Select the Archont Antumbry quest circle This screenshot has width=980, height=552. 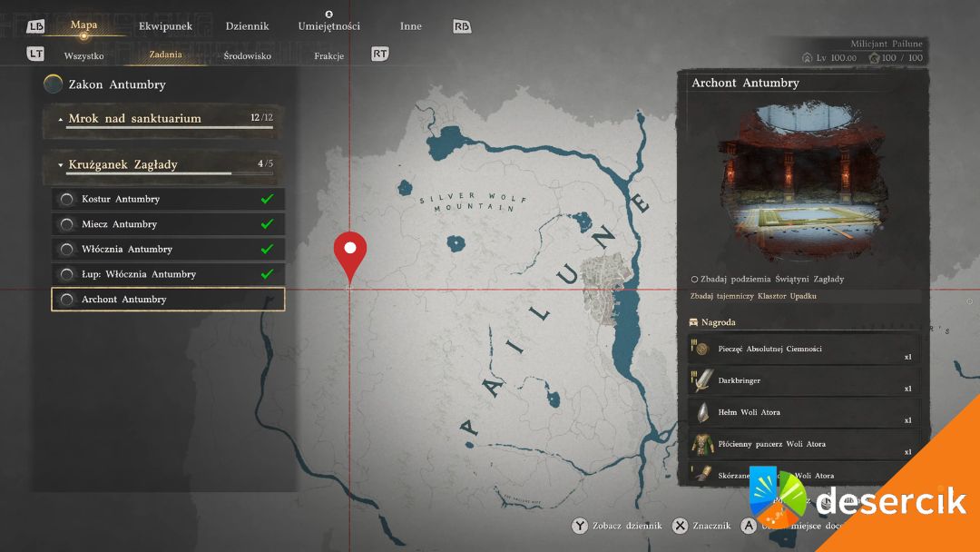tap(66, 300)
